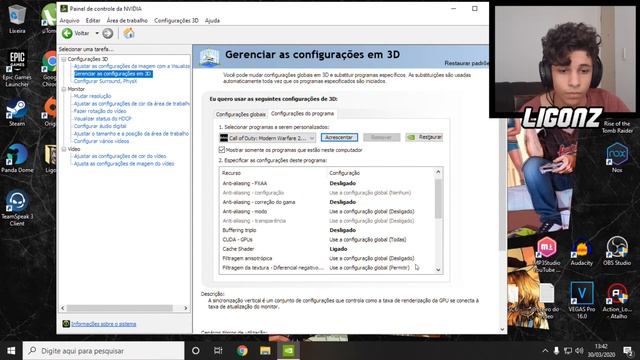
Task: Collapse the Configurações 3D tree node
Action: click(64, 59)
